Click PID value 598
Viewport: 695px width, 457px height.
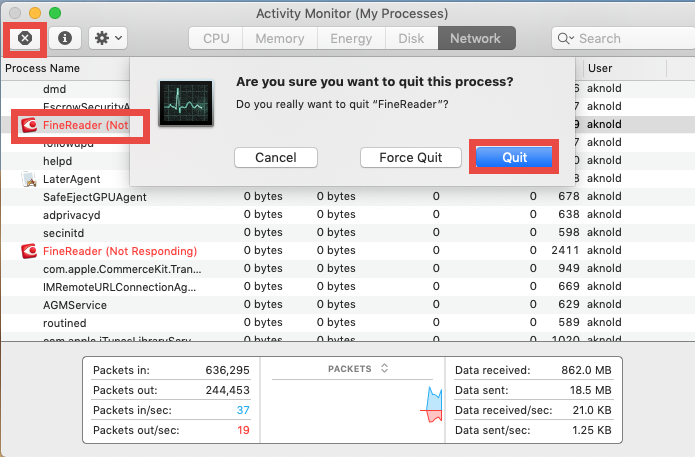point(569,232)
